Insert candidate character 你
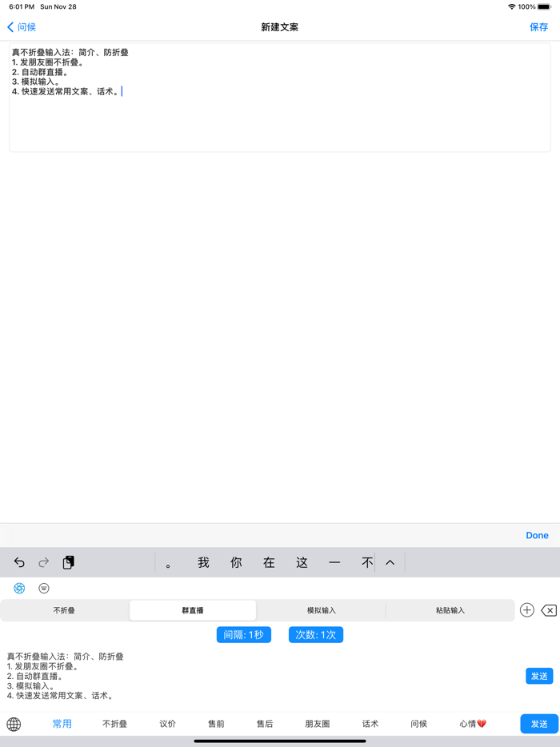560x747 pixels. [x=236, y=562]
